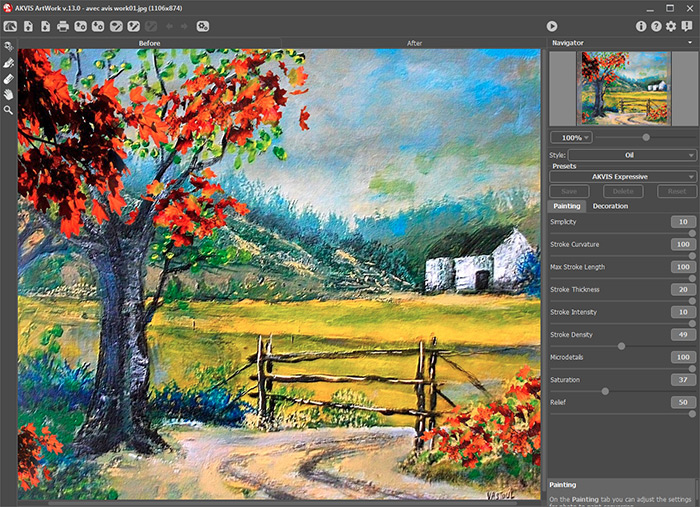Click the Relief value field showing 50
The height and width of the screenshot is (507, 700).
[683, 402]
